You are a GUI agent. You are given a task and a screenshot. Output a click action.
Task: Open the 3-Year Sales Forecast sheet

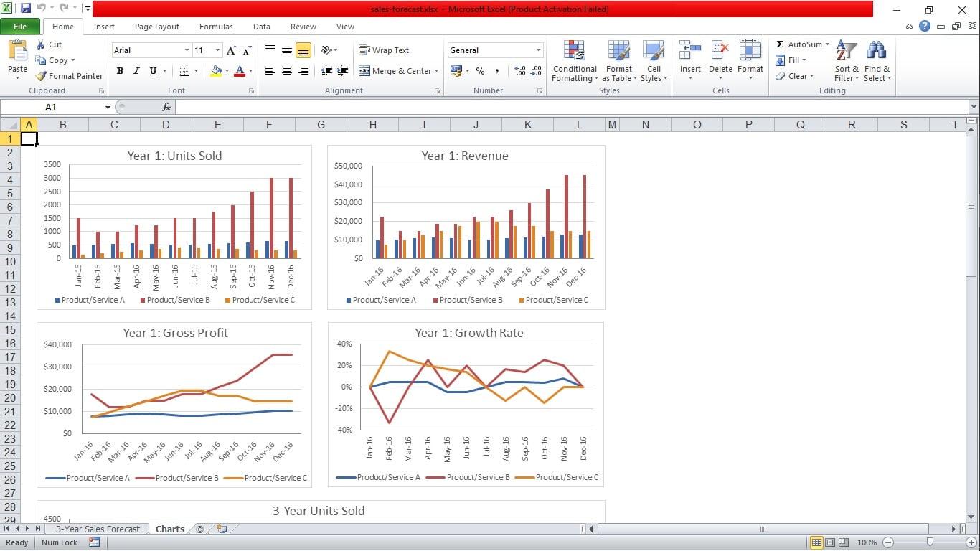pyautogui.click(x=97, y=529)
